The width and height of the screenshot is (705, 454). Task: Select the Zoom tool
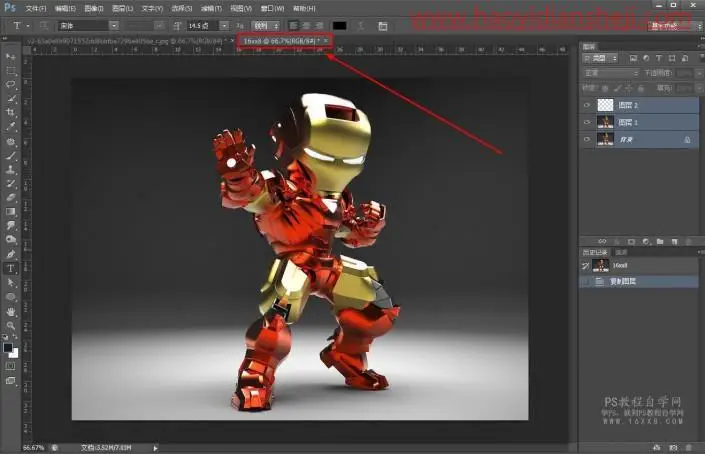coord(11,325)
